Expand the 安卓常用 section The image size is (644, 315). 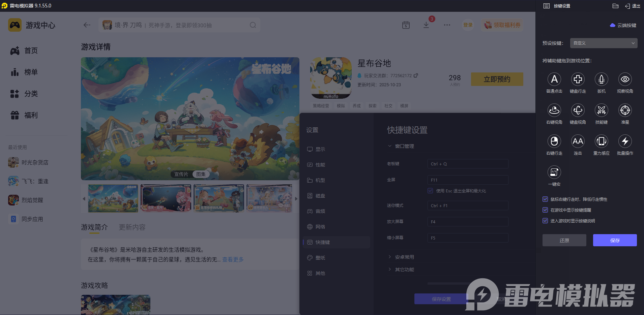click(404, 257)
